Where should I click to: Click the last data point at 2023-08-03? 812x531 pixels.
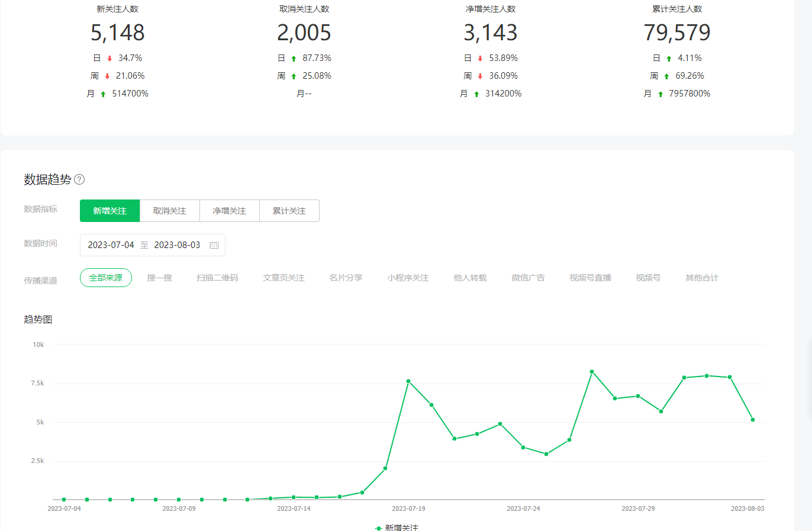[x=753, y=420]
